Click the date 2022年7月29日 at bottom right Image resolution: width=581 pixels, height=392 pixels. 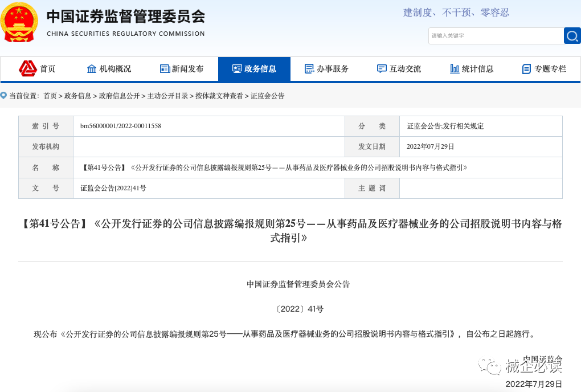pyautogui.click(x=534, y=384)
